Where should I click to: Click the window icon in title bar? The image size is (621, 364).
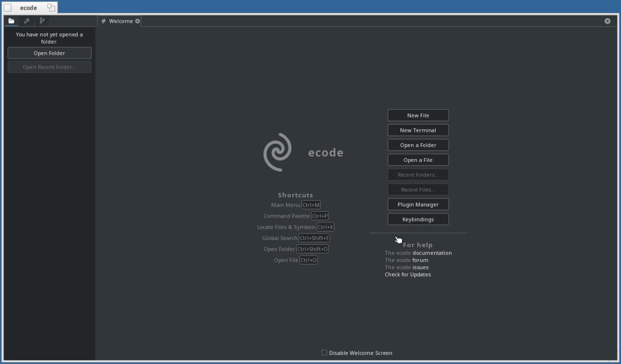click(7, 7)
